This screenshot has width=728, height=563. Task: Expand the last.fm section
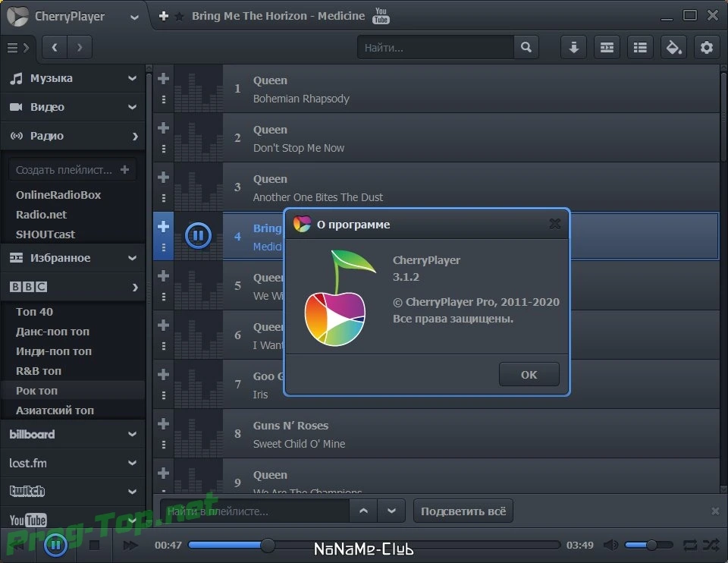coord(132,463)
